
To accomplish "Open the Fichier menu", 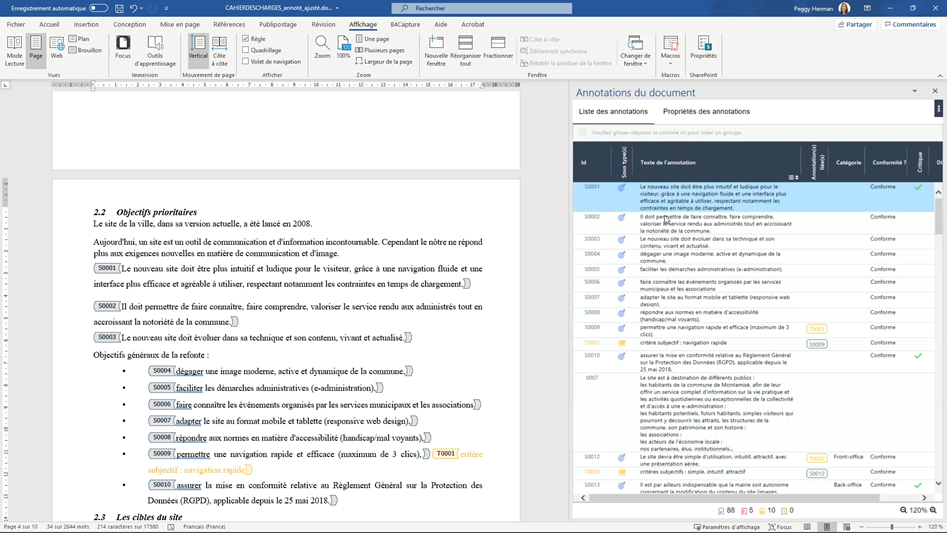I will [x=16, y=24].
